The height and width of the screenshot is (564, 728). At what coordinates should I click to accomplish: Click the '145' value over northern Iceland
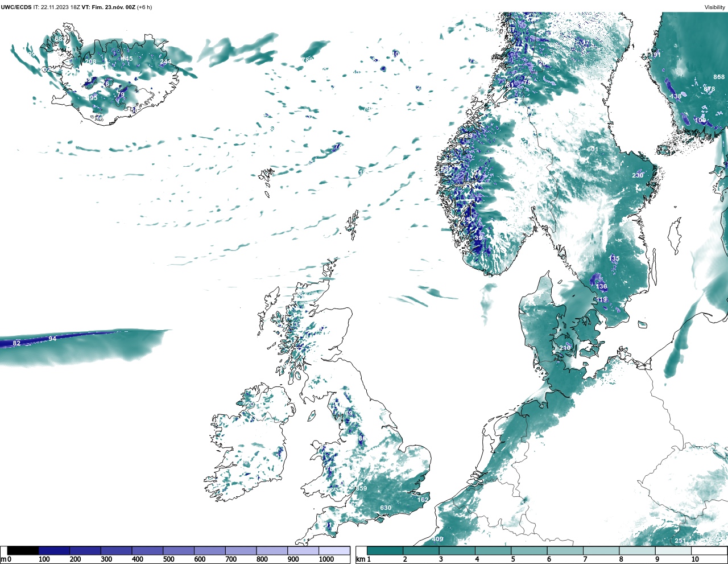tap(127, 59)
